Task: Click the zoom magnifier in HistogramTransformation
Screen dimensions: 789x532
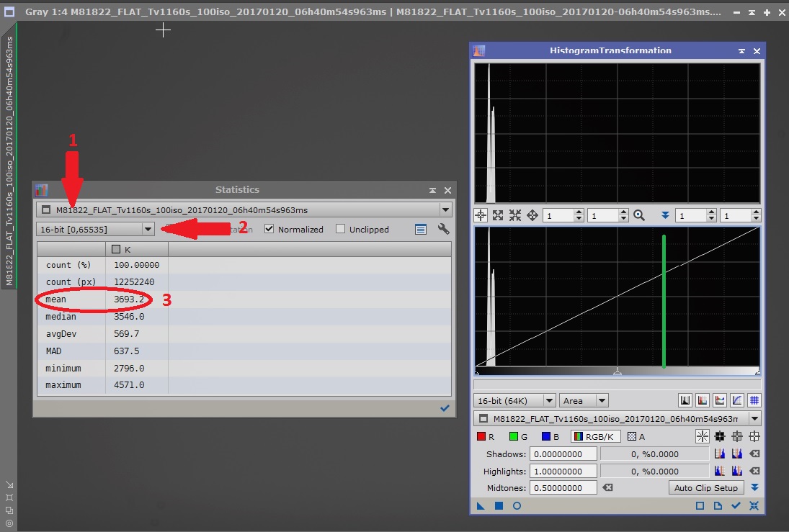Action: tap(638, 215)
